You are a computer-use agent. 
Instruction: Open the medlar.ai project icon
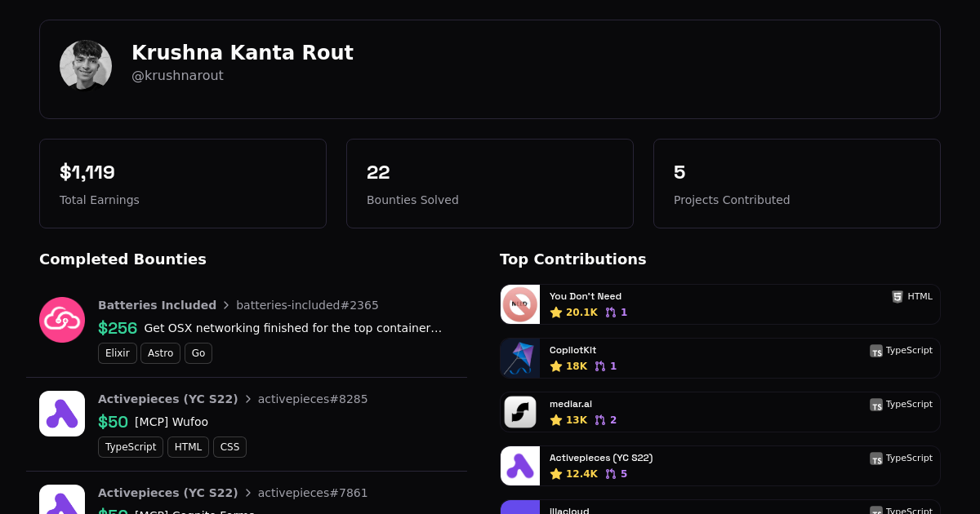tap(520, 412)
